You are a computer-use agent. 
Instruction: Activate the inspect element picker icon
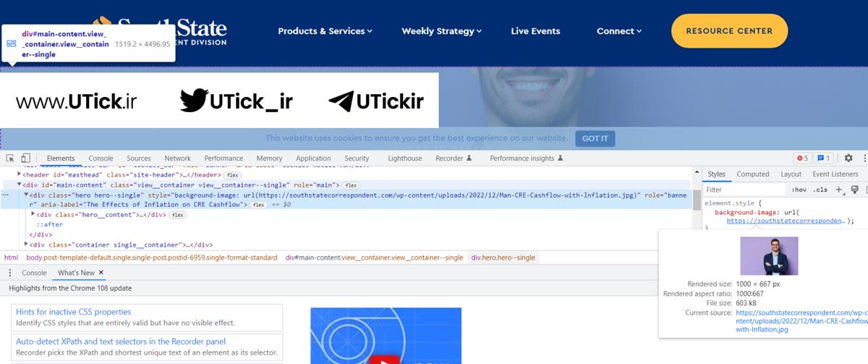click(x=11, y=158)
